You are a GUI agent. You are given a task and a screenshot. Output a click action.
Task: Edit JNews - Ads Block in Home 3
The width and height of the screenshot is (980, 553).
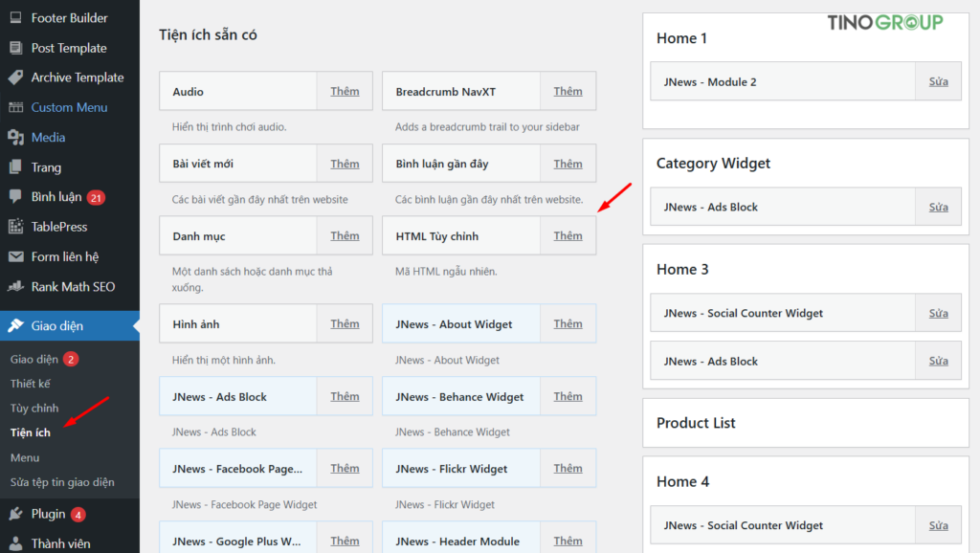938,361
